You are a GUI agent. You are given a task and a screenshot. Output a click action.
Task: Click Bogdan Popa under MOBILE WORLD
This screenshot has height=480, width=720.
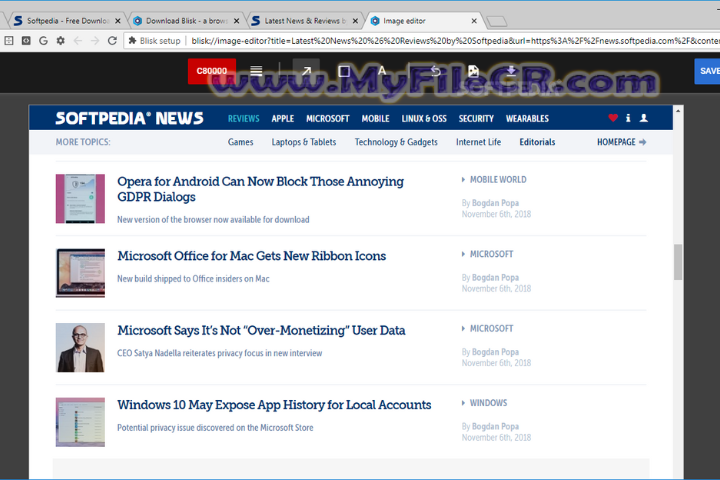coord(495,203)
